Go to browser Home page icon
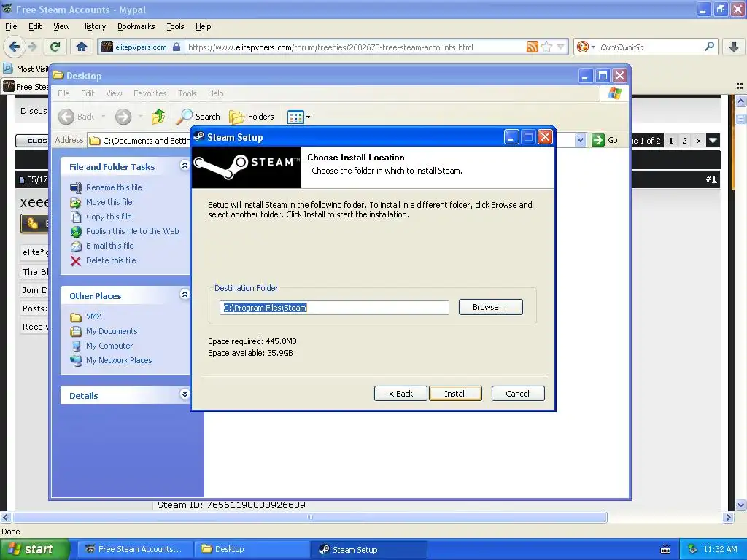This screenshot has height=560, width=747. point(82,47)
